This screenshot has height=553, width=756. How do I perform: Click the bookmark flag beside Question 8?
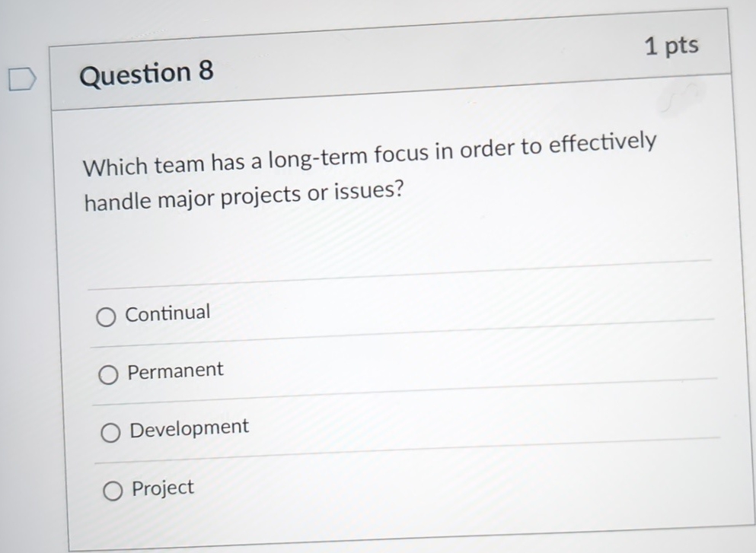coord(21,78)
